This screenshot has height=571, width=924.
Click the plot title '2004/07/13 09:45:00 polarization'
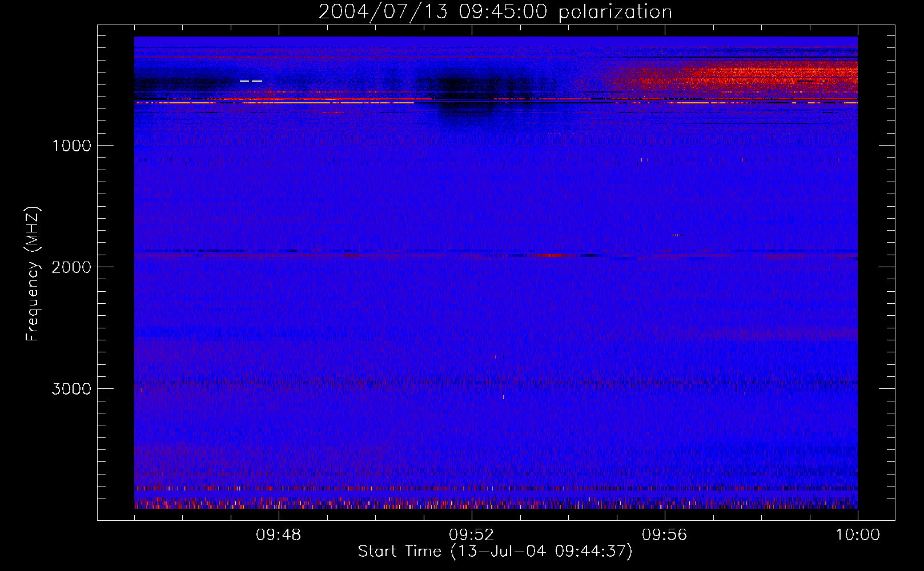pos(495,11)
